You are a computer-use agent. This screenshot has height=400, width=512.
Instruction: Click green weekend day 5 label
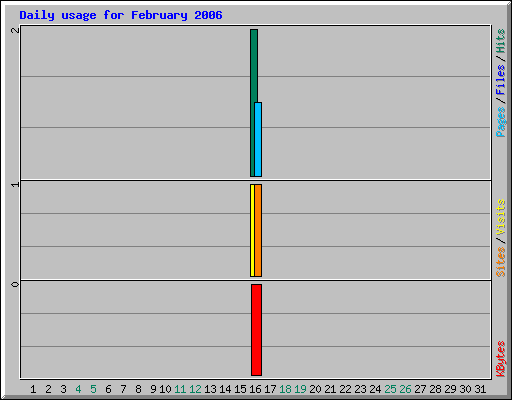pyautogui.click(x=93, y=389)
